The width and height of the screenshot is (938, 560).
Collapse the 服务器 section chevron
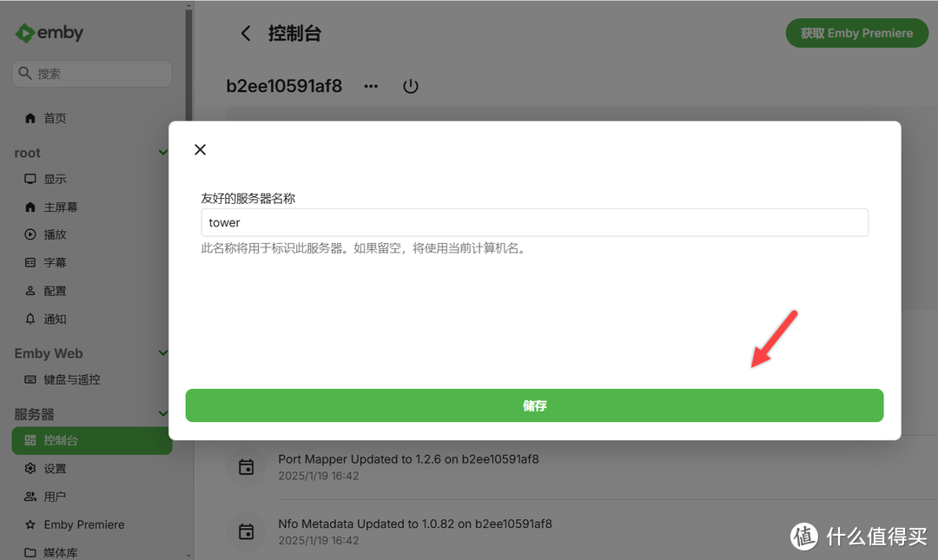point(162,413)
